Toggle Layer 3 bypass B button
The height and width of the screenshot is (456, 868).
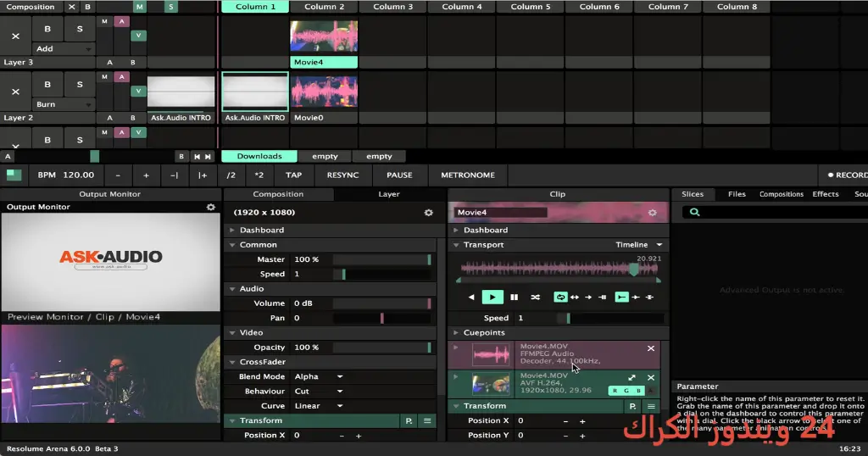pyautogui.click(x=47, y=29)
